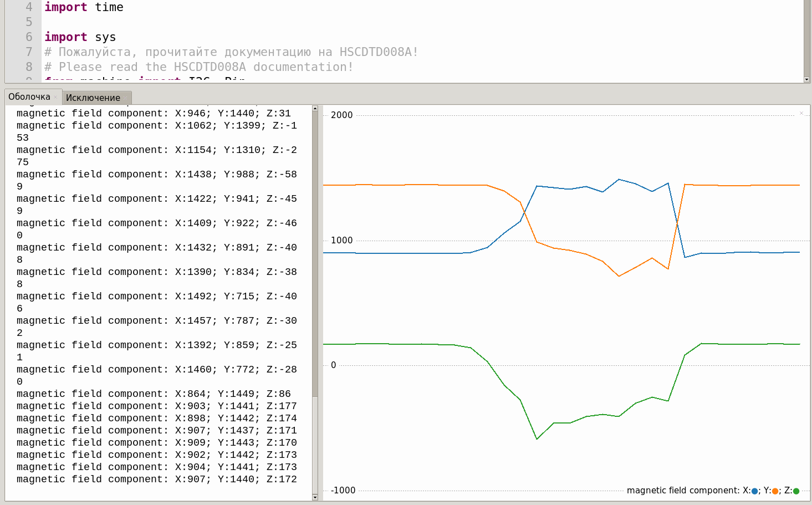The width and height of the screenshot is (812, 505).
Task: Click the 'Please read the HSCDTD008A documentation!' comment
Action: coord(198,67)
